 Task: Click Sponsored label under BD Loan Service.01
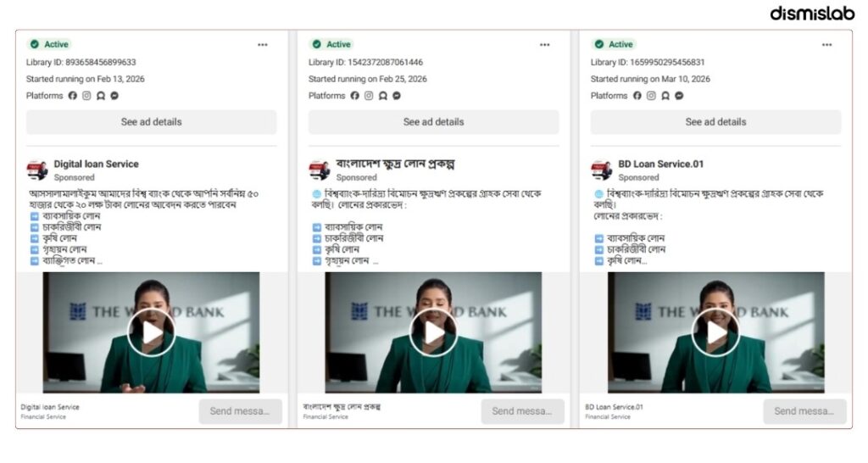pos(639,178)
